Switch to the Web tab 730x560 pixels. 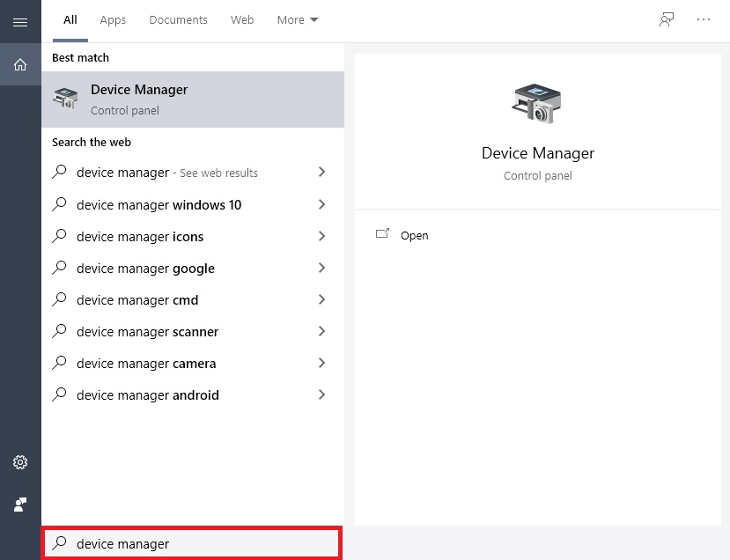click(x=242, y=19)
